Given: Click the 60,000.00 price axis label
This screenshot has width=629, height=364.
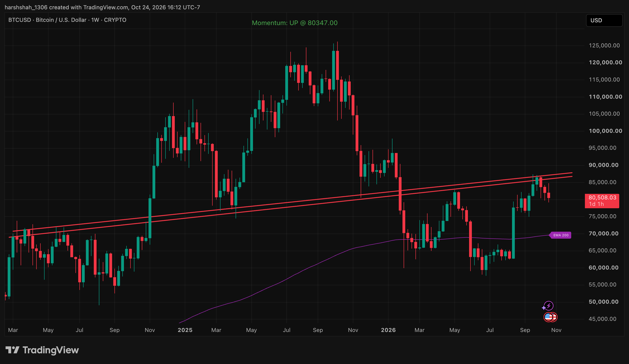Looking at the screenshot, I should tap(603, 268).
